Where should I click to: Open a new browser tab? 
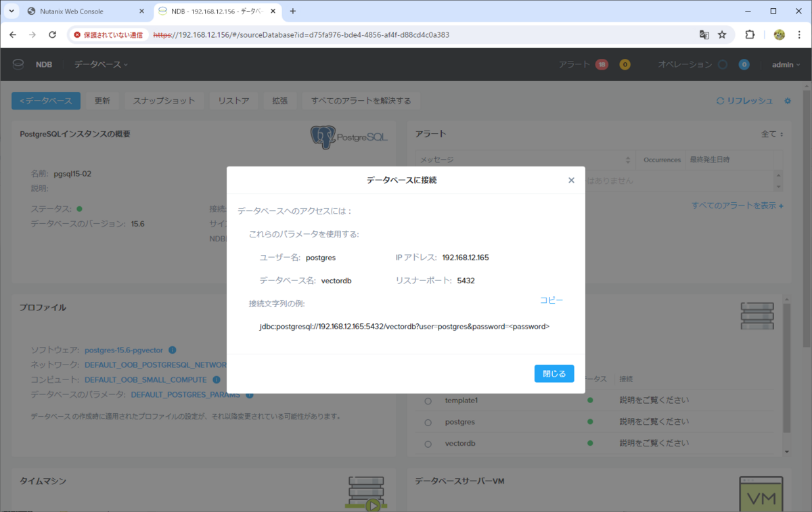pos(293,11)
